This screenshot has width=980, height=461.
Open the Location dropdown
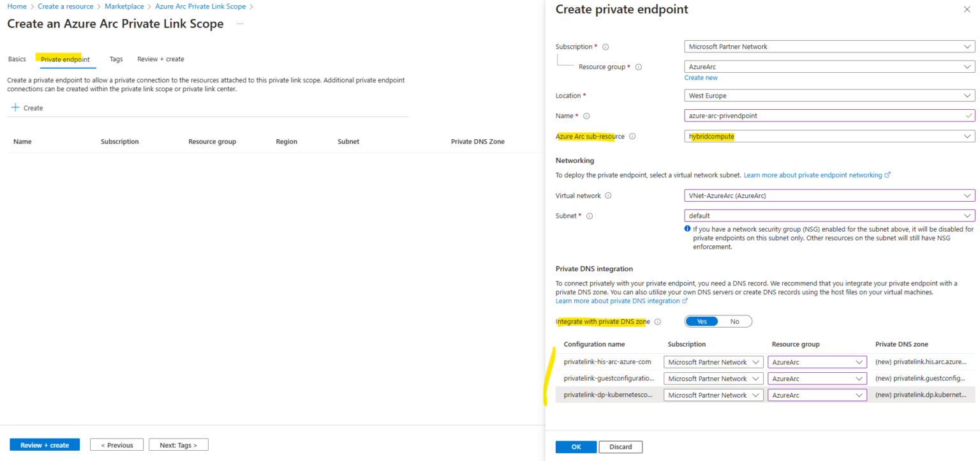pyautogui.click(x=829, y=96)
